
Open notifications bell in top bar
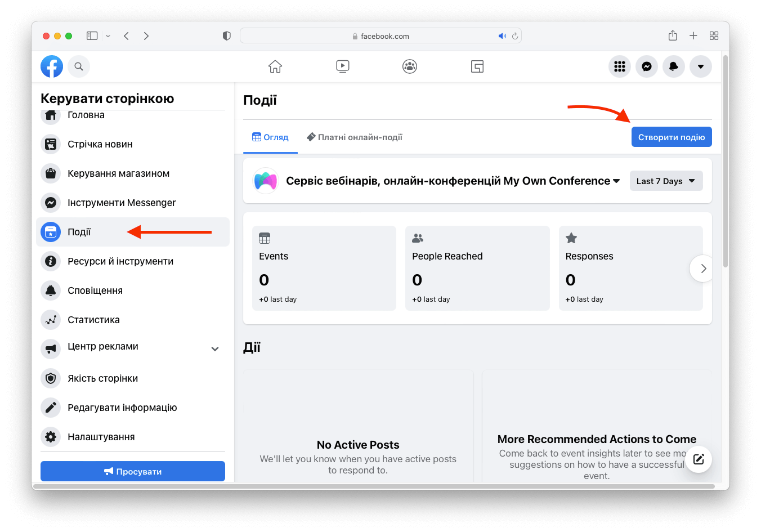(x=674, y=66)
